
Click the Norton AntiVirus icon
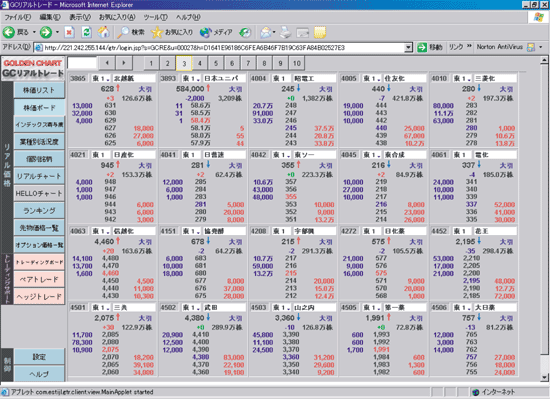coord(531,47)
